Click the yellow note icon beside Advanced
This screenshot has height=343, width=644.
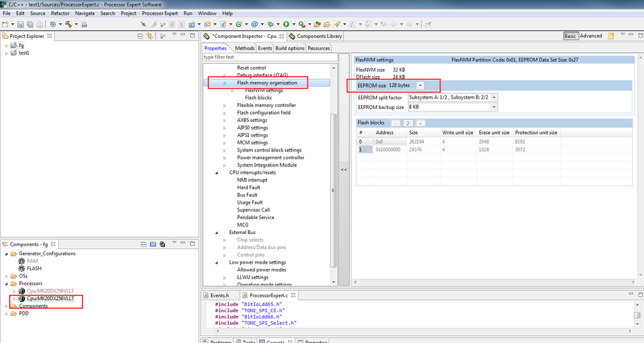tap(610, 35)
